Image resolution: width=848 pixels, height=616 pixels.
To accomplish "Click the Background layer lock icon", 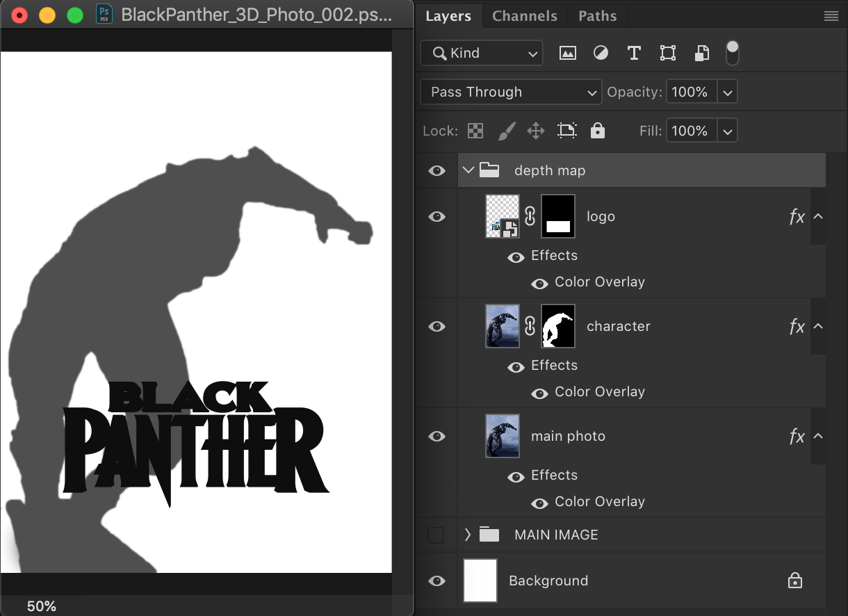I will tap(794, 581).
